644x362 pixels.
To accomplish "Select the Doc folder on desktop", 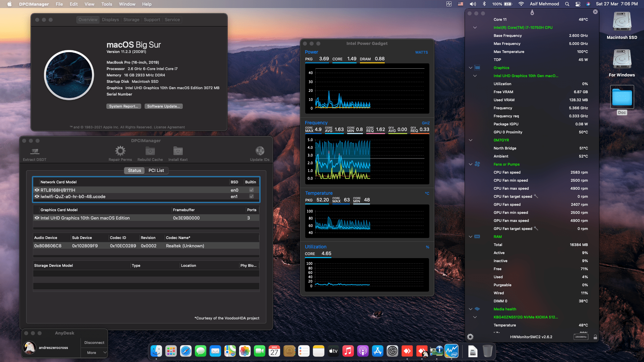I will point(622,97).
